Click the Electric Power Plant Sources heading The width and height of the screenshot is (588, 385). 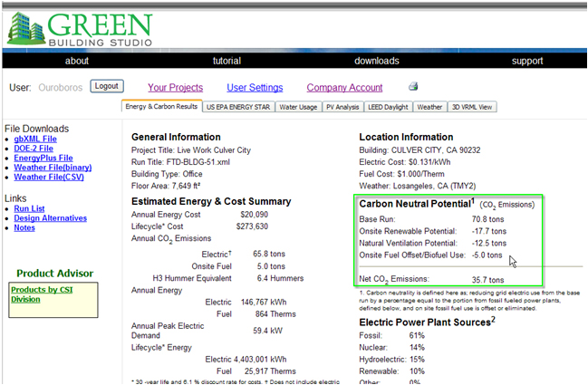(x=427, y=322)
